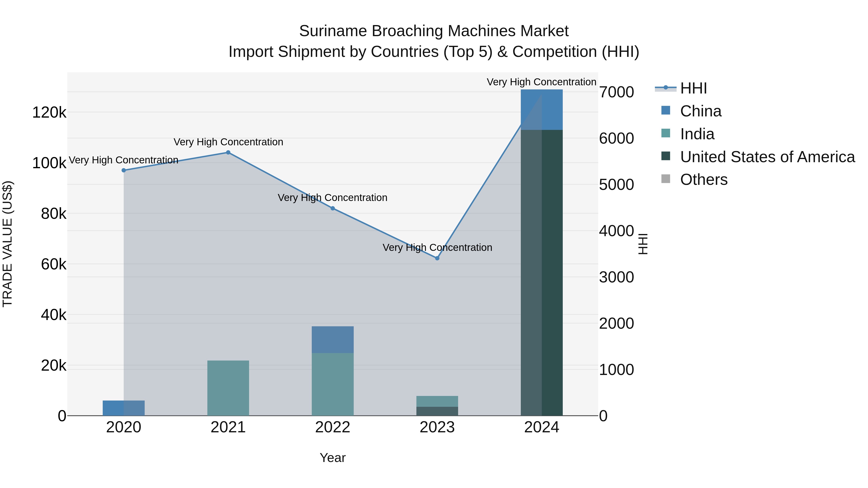Click the India teal legend swatch
The width and height of the screenshot is (868, 488).
click(x=666, y=133)
